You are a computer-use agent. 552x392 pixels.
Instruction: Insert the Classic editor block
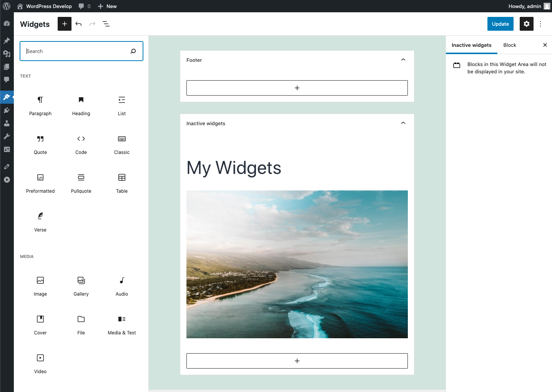[x=122, y=144]
